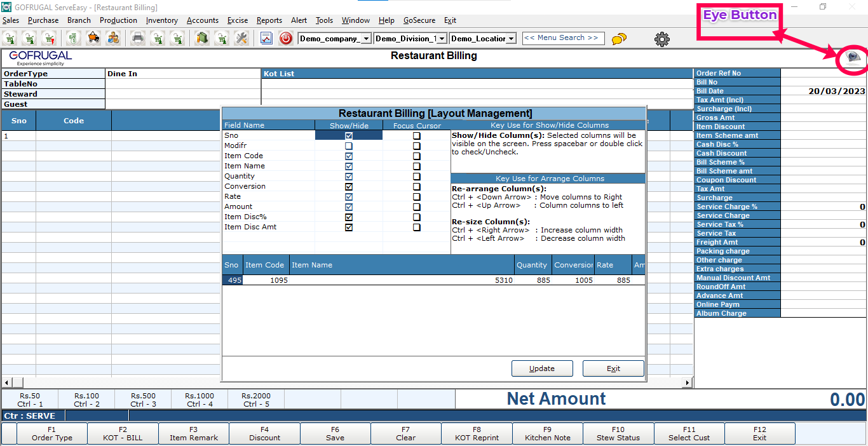Open the Reports menu
The image size is (868, 446).
click(x=269, y=20)
